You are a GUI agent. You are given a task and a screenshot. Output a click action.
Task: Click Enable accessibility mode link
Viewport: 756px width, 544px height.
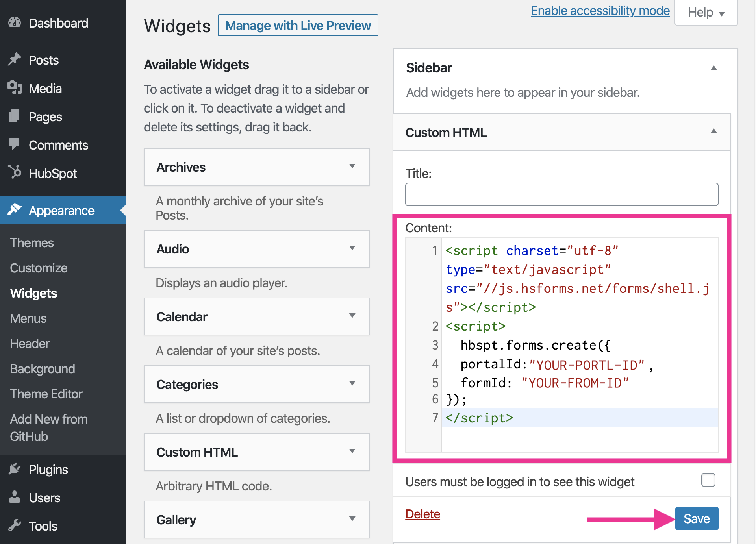[x=600, y=11]
